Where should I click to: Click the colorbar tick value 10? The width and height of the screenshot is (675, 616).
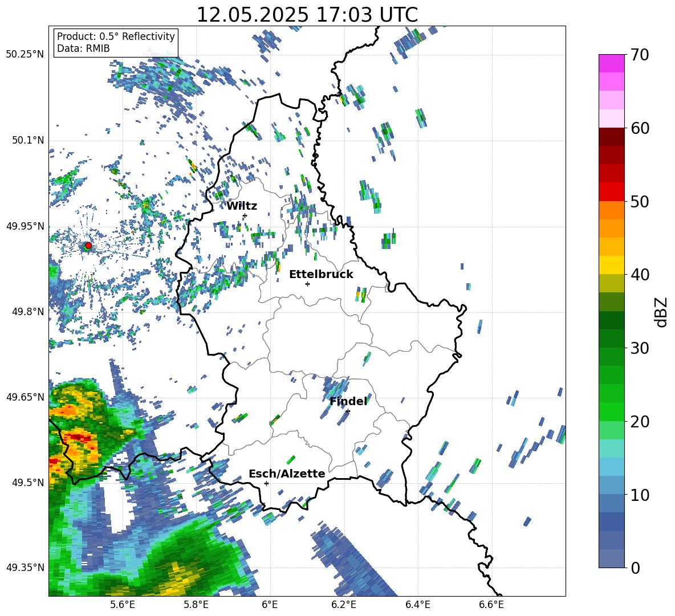pyautogui.click(x=640, y=495)
